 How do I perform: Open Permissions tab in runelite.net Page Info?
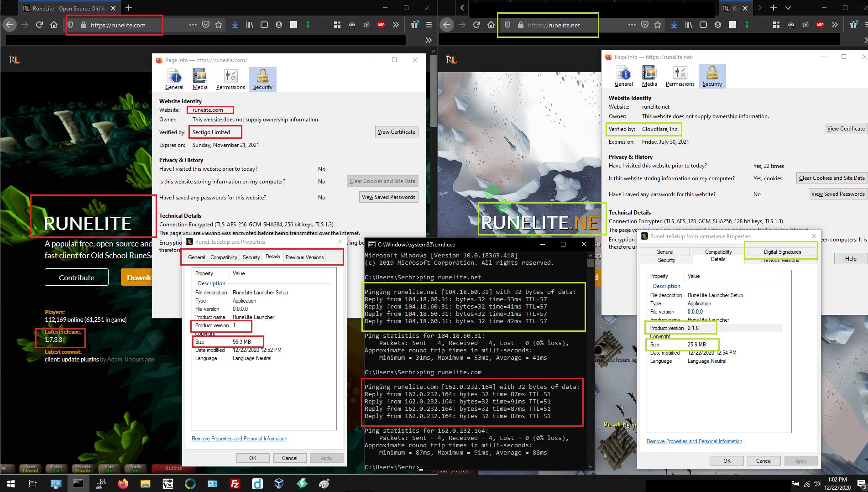[x=680, y=76]
